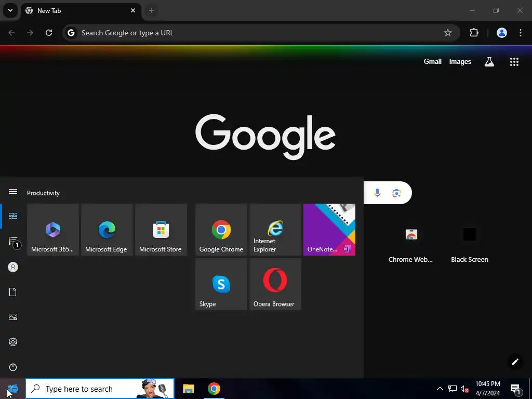The width and height of the screenshot is (532, 399).
Task: Open Action Center notifications icon
Action: 515,389
